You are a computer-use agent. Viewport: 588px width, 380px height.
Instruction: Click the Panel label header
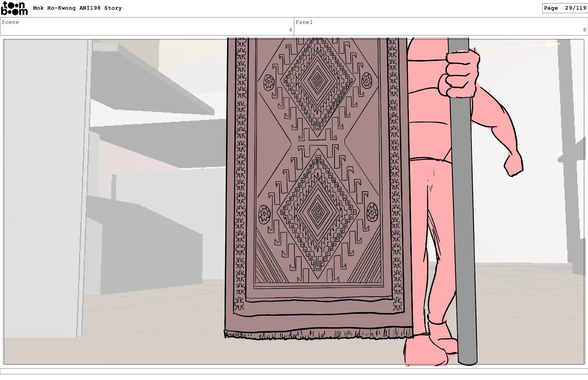click(304, 22)
